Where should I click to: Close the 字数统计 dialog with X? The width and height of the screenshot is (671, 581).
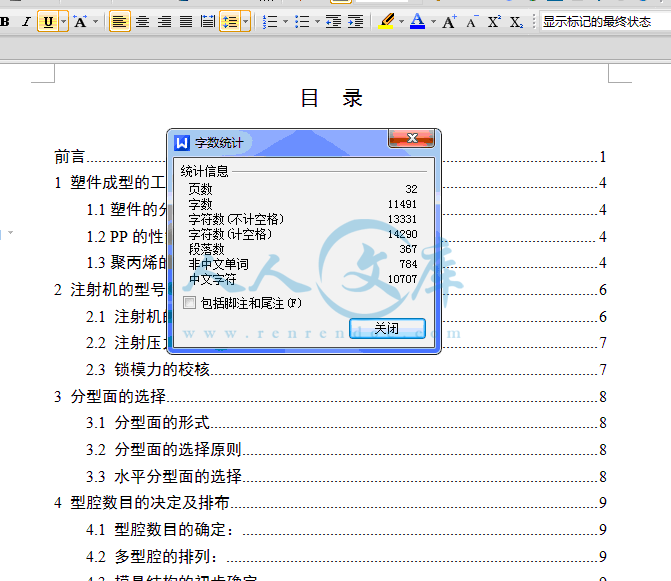point(412,138)
